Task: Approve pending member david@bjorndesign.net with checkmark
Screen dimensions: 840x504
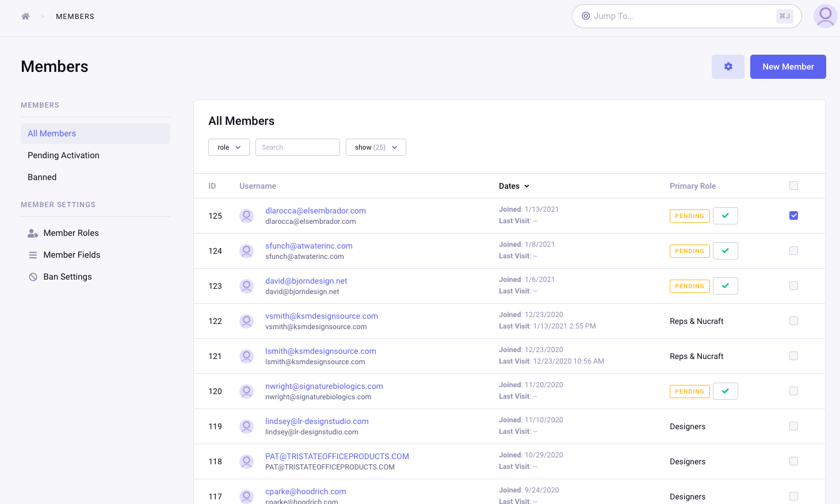Action: pos(726,286)
